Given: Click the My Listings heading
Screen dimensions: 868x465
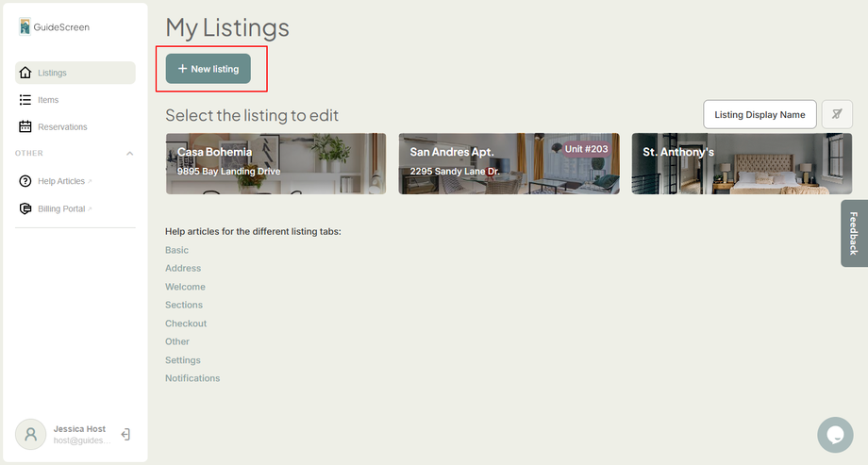Looking at the screenshot, I should coord(227,27).
